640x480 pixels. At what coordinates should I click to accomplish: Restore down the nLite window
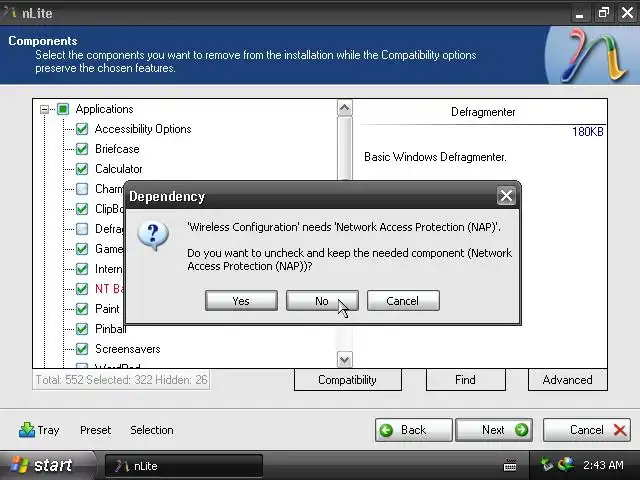click(x=603, y=13)
